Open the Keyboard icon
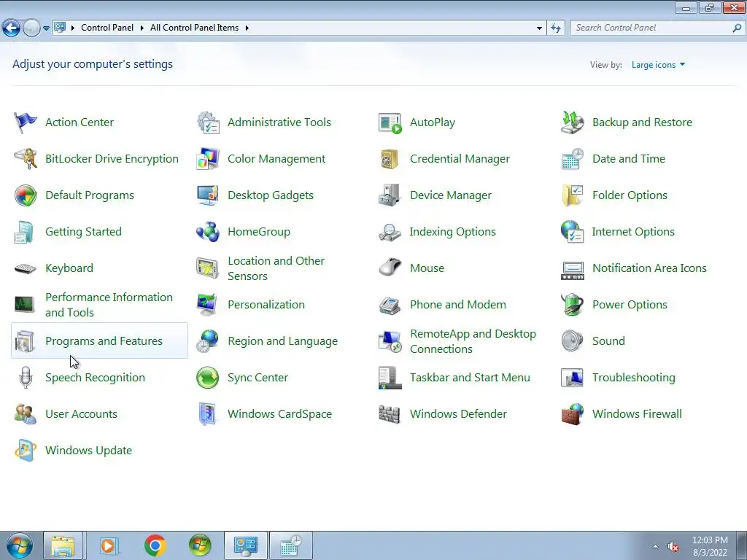This screenshot has height=560, width=747. [26, 268]
